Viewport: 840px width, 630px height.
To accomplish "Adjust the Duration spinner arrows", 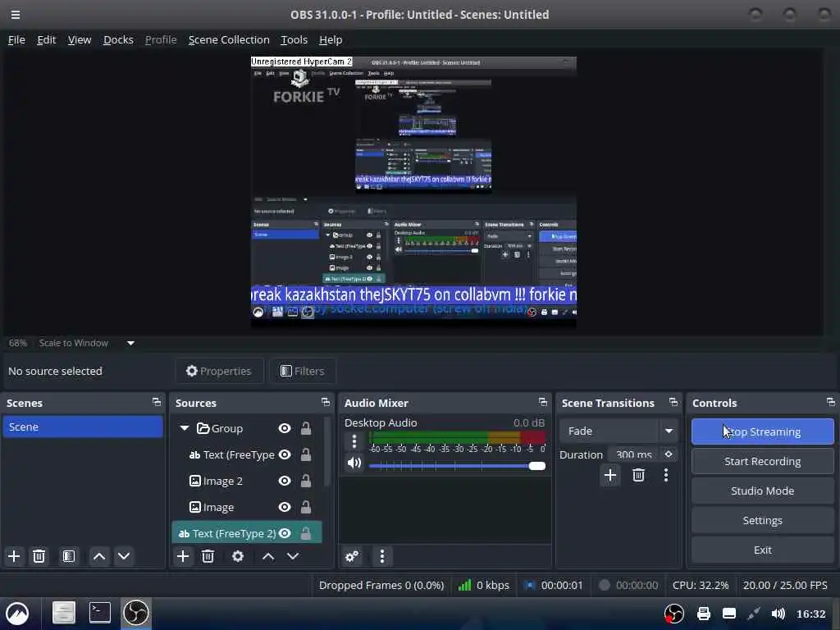I will coord(669,454).
